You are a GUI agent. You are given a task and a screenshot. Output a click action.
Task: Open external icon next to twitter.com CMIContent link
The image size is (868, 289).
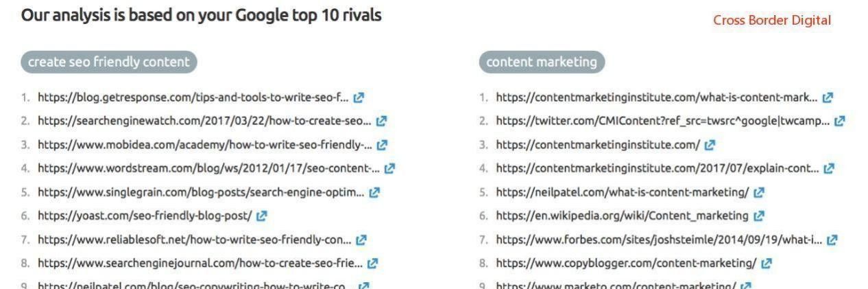click(839, 122)
